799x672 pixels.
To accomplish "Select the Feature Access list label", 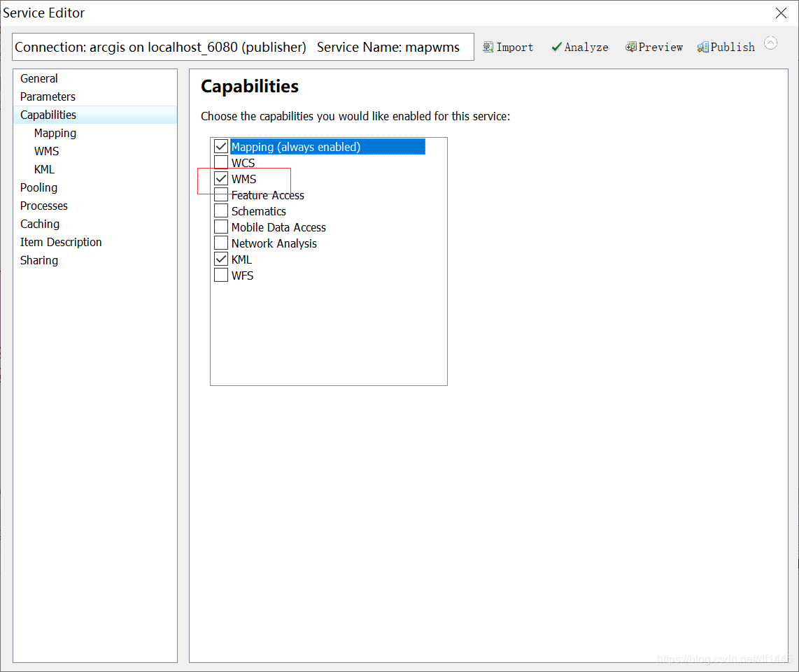I will coord(267,195).
